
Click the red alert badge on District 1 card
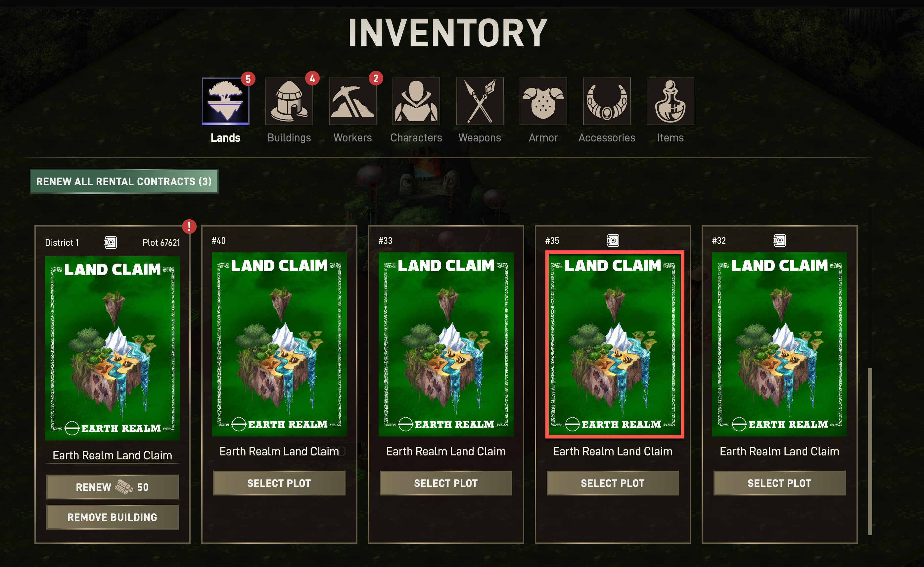189,226
